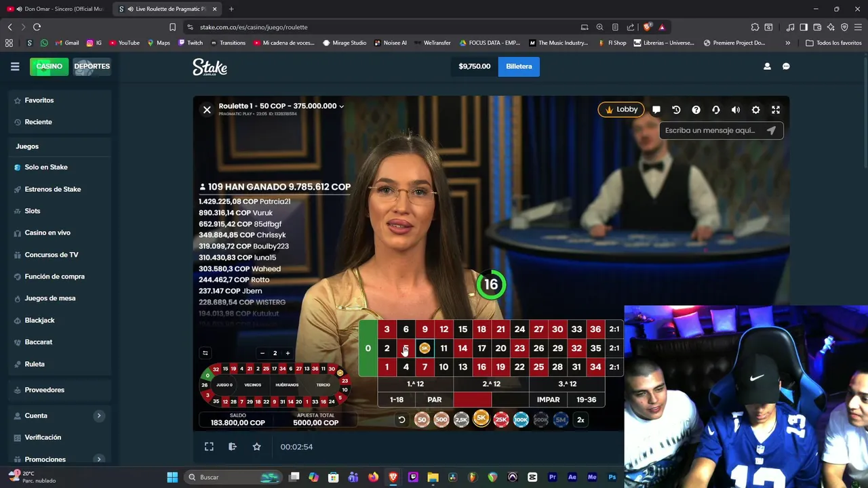Open the user profile icon
Screen dimensions: 868x488
coord(767,66)
